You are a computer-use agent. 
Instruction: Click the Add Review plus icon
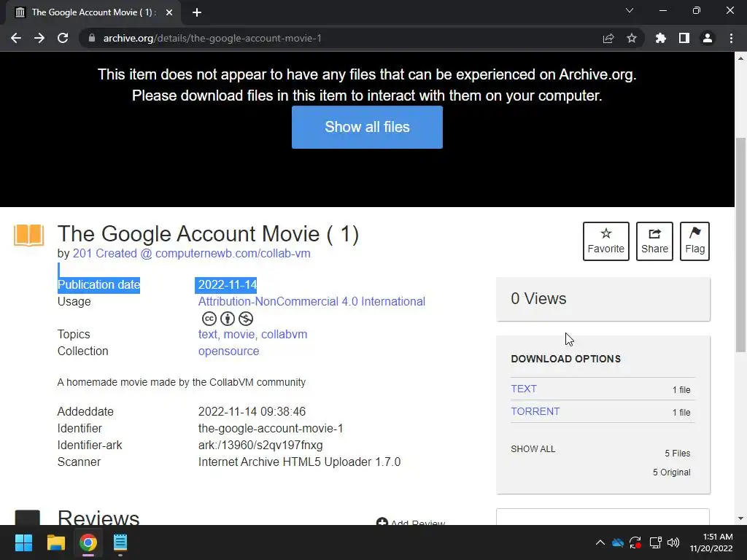382,521
